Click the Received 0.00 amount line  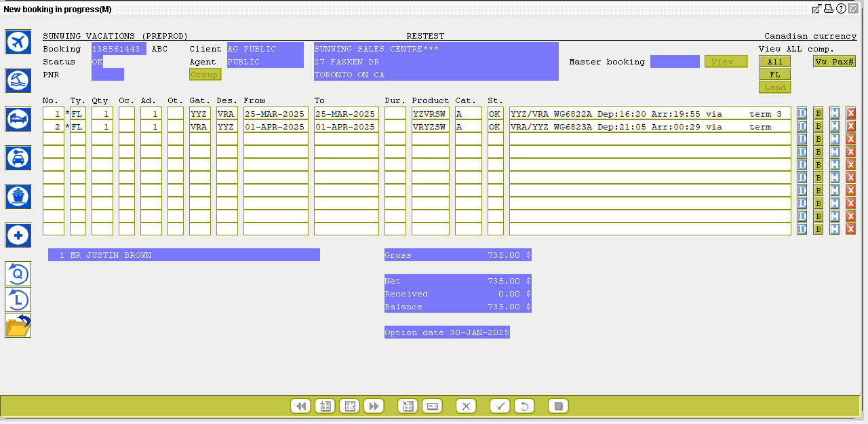click(458, 294)
